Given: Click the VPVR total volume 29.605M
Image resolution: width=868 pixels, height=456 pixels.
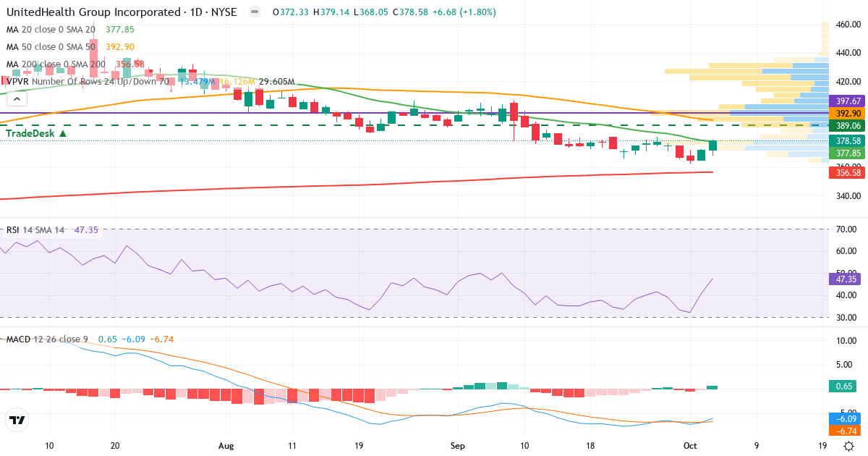Looking at the screenshot, I should coord(276,82).
